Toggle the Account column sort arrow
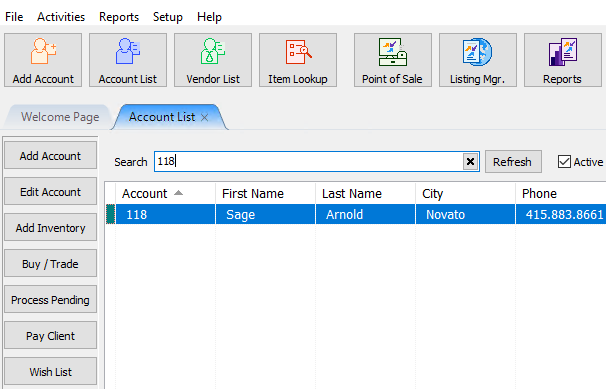 click(178, 193)
